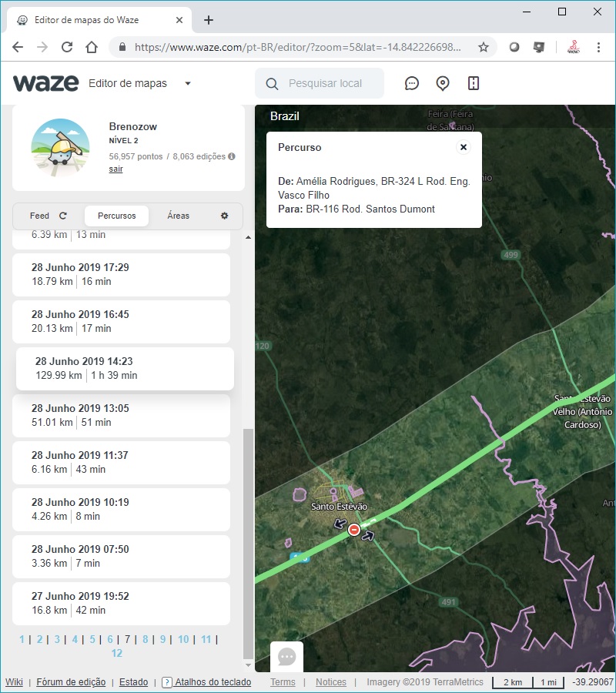
Task: Click the door-shaped icon in header
Action: pyautogui.click(x=474, y=83)
